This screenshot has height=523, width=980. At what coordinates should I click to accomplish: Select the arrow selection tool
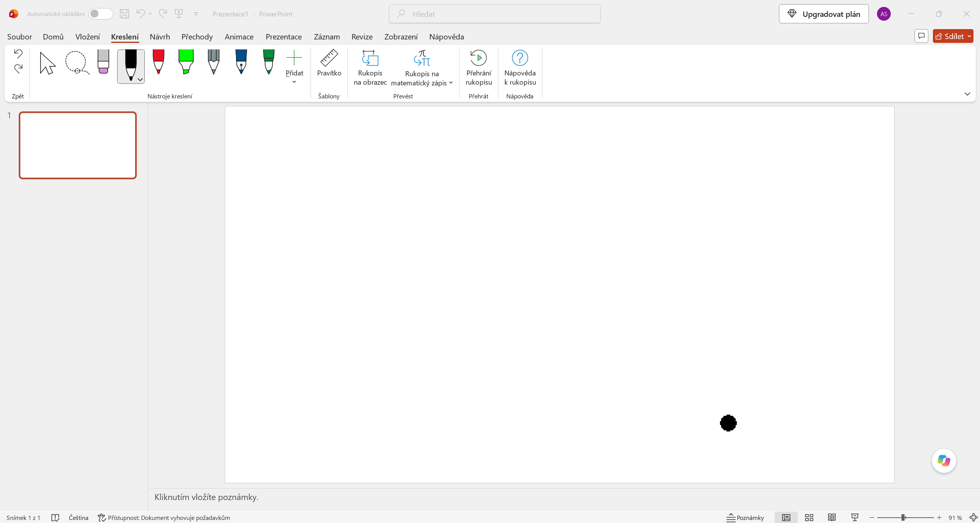[x=47, y=63]
